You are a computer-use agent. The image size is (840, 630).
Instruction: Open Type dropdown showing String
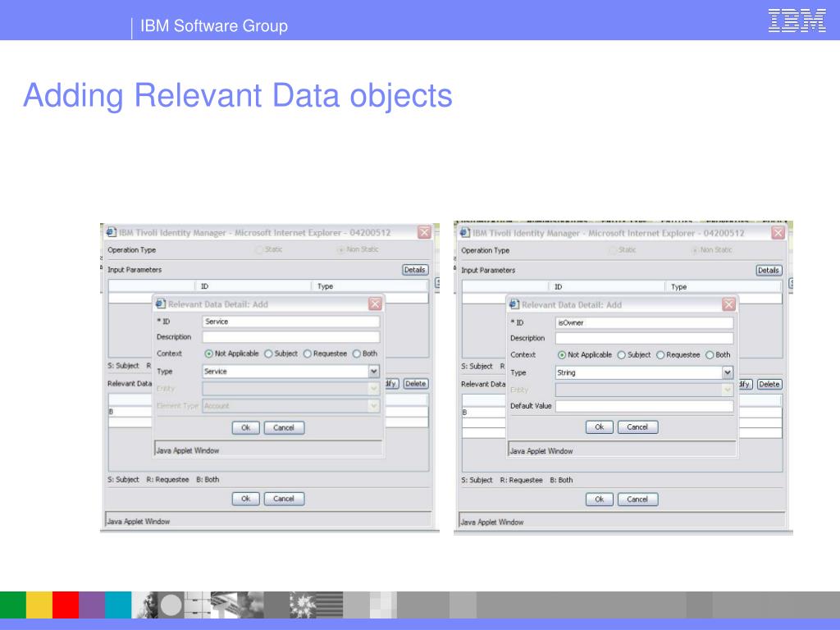pos(727,372)
